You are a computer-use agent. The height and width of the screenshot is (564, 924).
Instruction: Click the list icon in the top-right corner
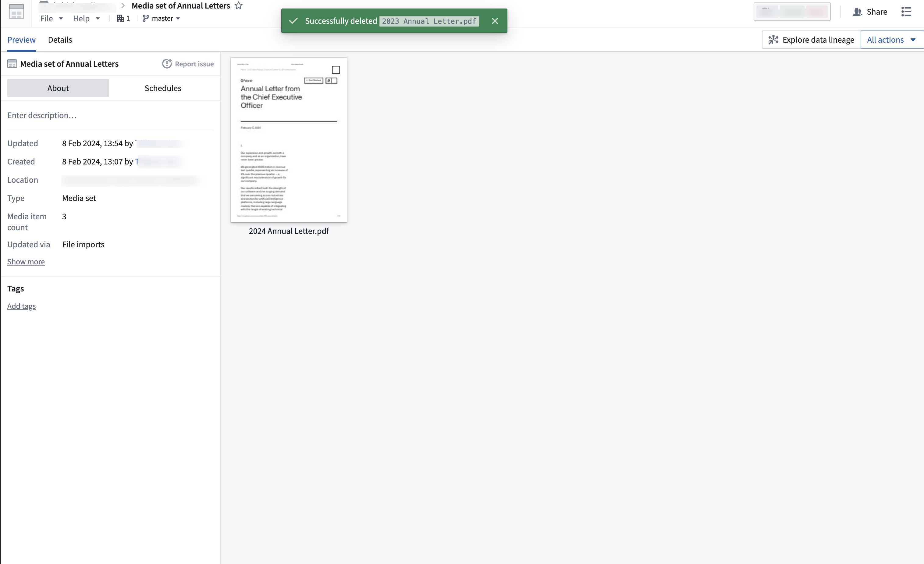pyautogui.click(x=907, y=12)
